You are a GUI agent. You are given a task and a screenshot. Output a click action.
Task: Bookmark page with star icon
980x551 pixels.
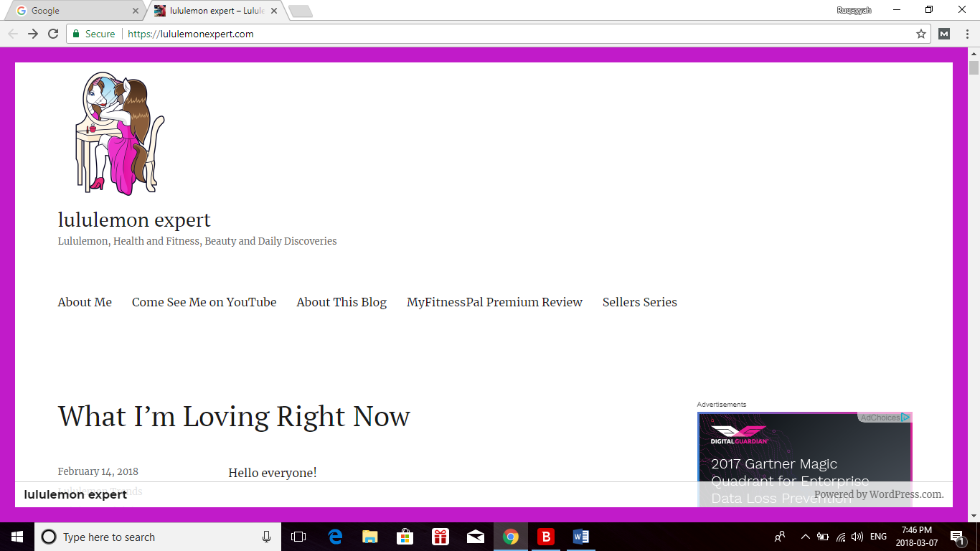[x=921, y=34]
